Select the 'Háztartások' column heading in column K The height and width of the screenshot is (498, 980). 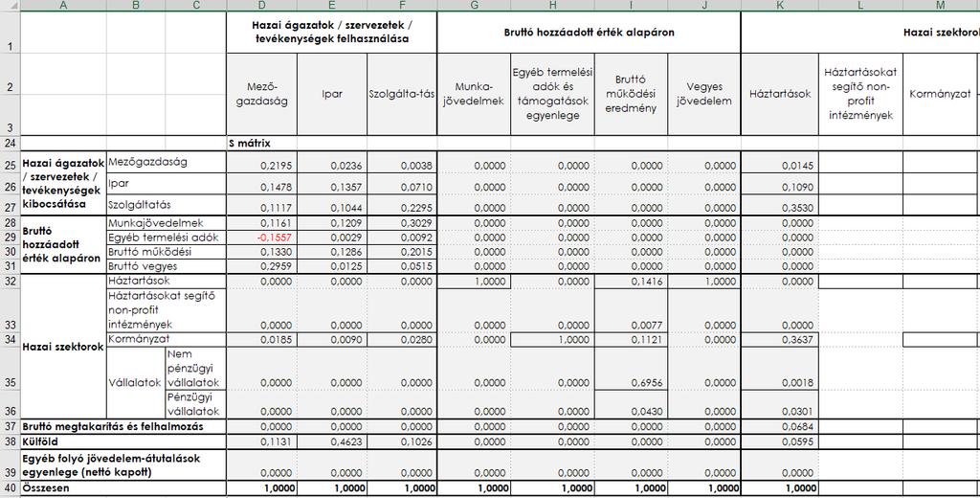(779, 95)
